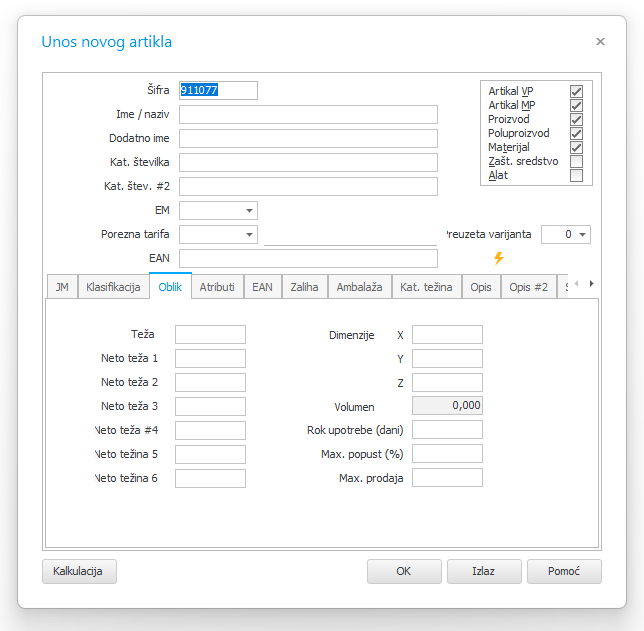The width and height of the screenshot is (644, 631).
Task: Click the Volumen value field
Action: click(x=447, y=405)
